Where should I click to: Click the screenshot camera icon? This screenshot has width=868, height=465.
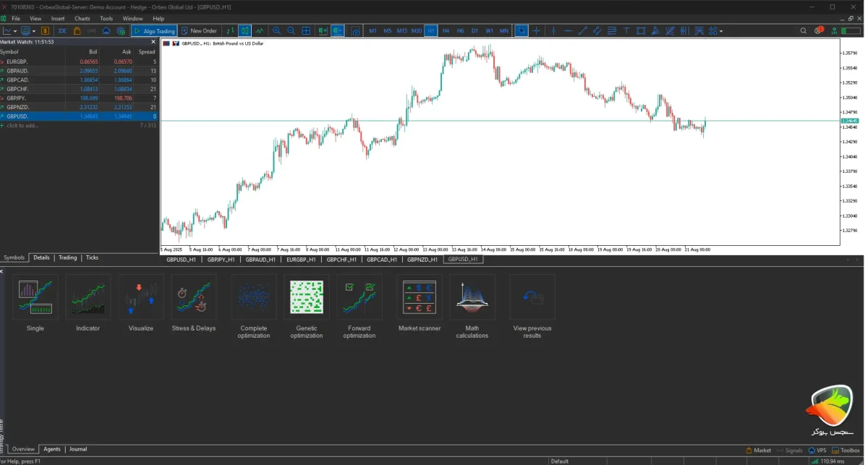pos(354,31)
